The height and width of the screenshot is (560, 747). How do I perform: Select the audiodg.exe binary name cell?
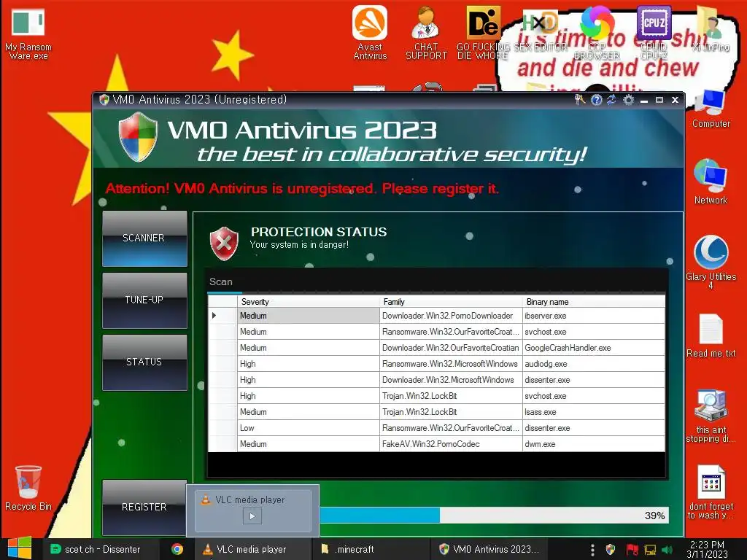[594, 364]
